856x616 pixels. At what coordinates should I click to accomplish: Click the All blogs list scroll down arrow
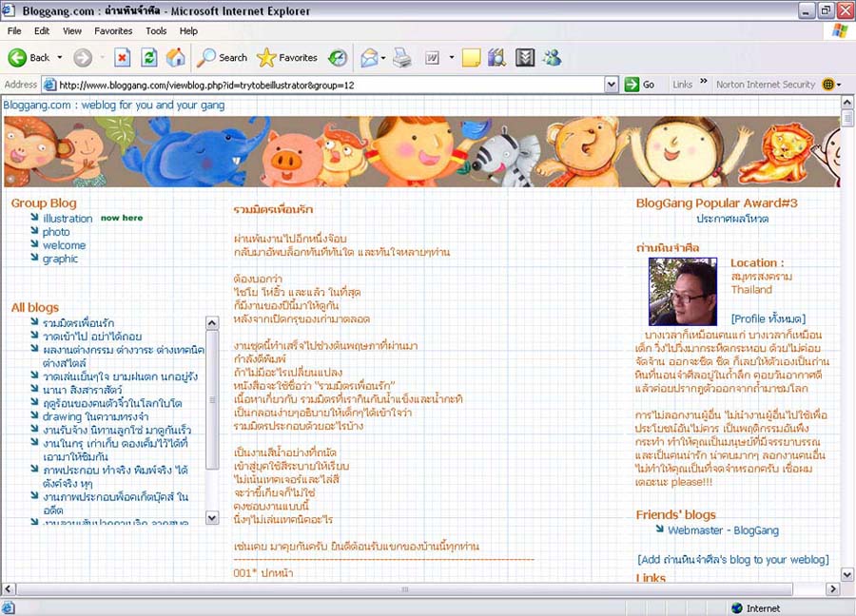coord(212,517)
